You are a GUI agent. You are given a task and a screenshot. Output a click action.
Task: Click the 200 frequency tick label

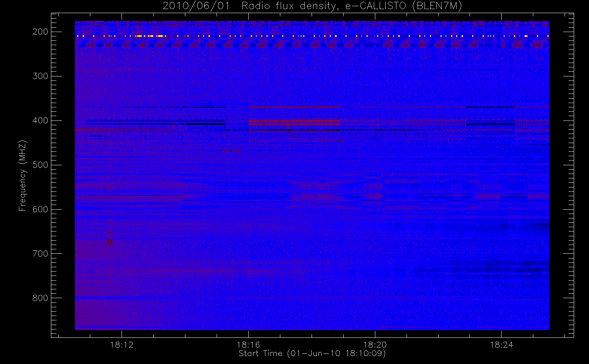[40, 32]
